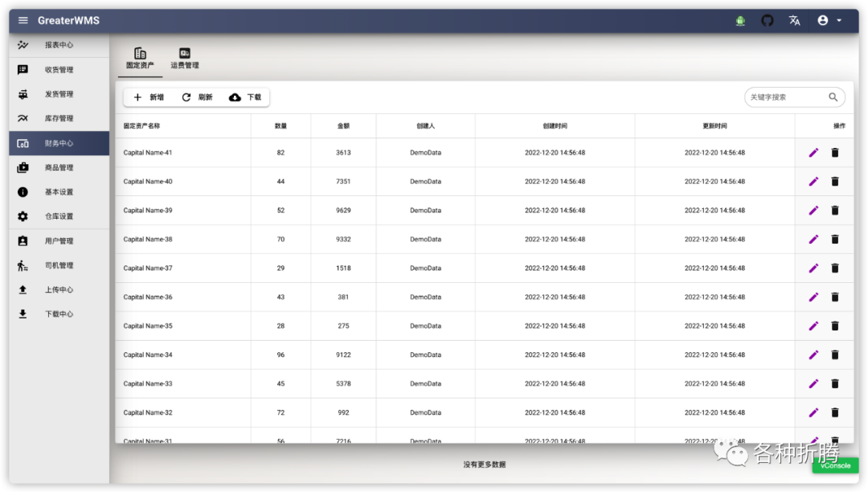Image resolution: width=868 pixels, height=492 pixels.
Task: Delete the Capital Name-41 row
Action: (x=835, y=153)
